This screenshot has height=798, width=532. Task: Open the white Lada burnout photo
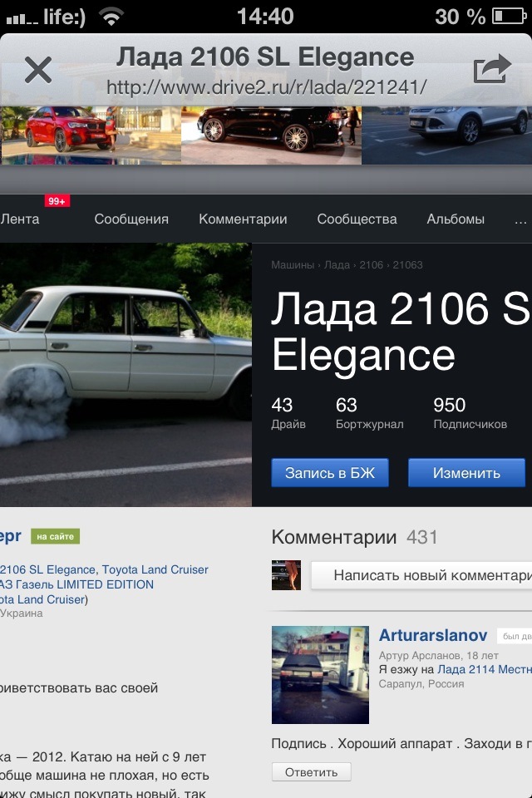(x=126, y=375)
